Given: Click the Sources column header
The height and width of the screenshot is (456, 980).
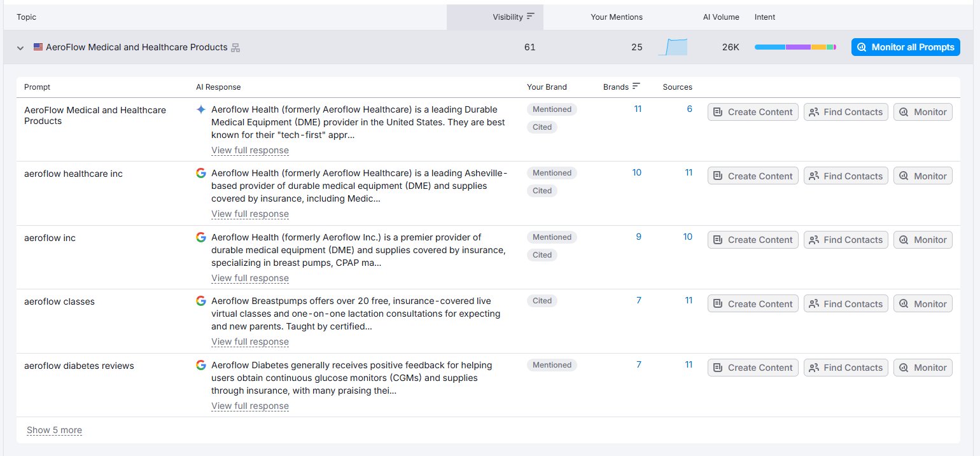Looking at the screenshot, I should (677, 87).
